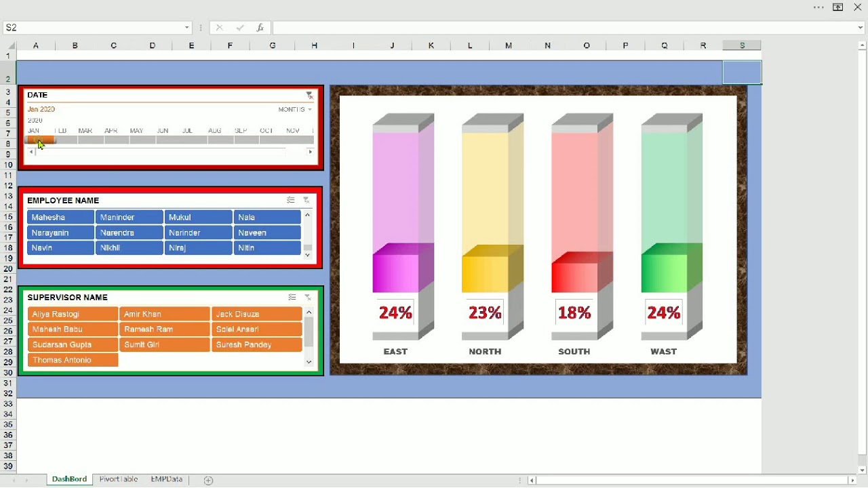Filter by supervisor Thomas Antonio
Image resolution: width=868 pixels, height=488 pixels.
pos(73,361)
